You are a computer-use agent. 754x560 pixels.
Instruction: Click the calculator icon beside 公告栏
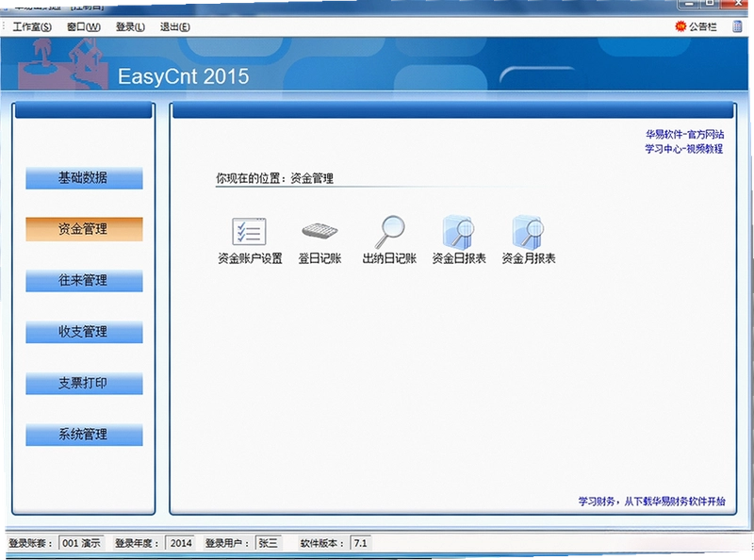(x=737, y=26)
